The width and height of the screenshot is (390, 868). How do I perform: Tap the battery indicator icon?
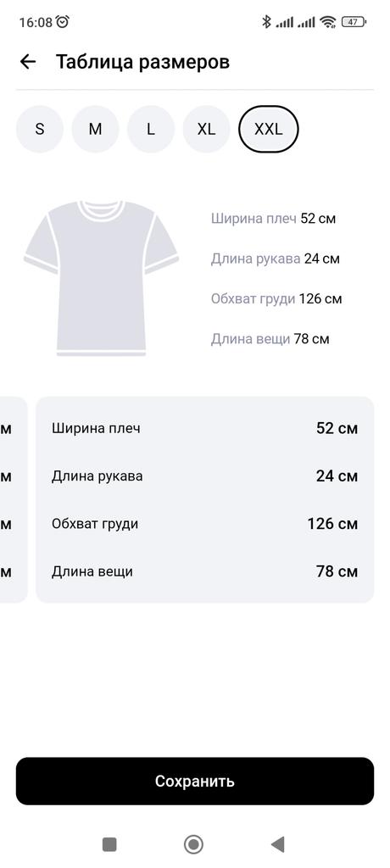coord(354,22)
